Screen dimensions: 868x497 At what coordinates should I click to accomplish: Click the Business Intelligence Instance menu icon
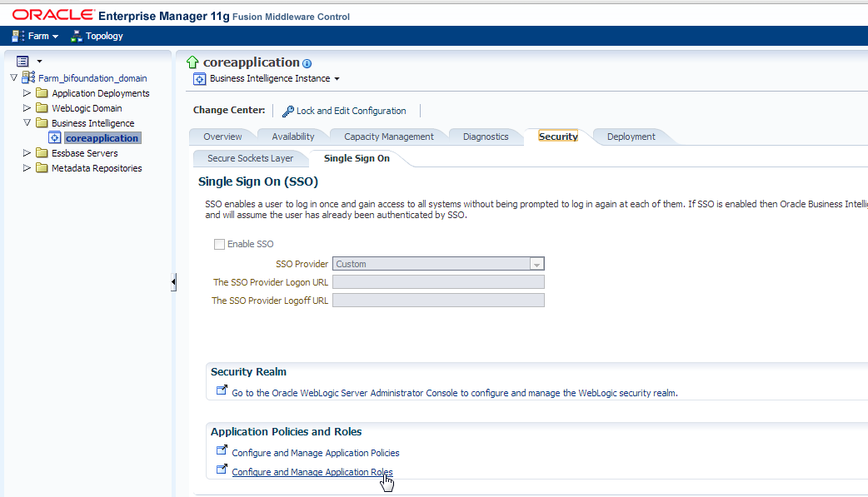click(199, 78)
